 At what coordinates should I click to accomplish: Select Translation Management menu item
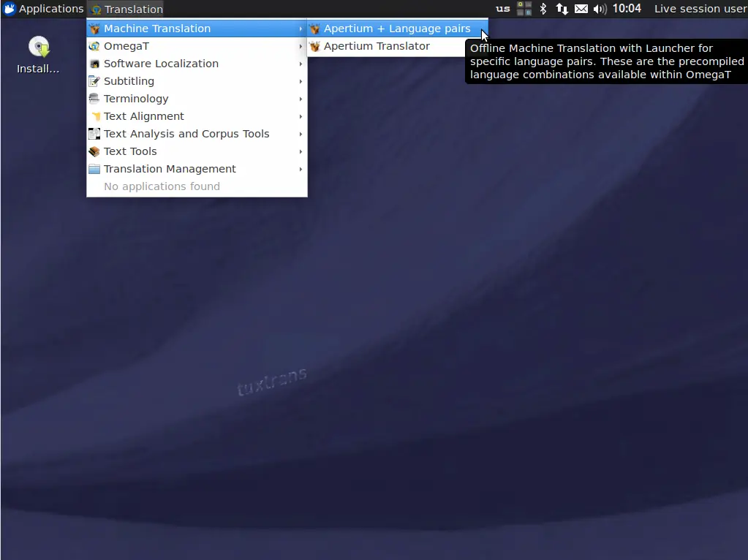tap(197, 169)
